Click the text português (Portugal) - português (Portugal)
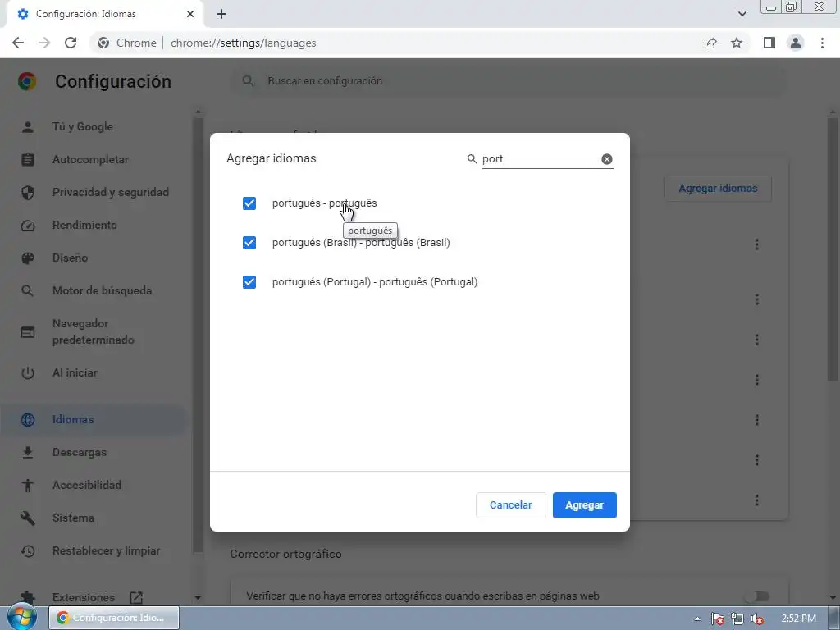 point(374,282)
